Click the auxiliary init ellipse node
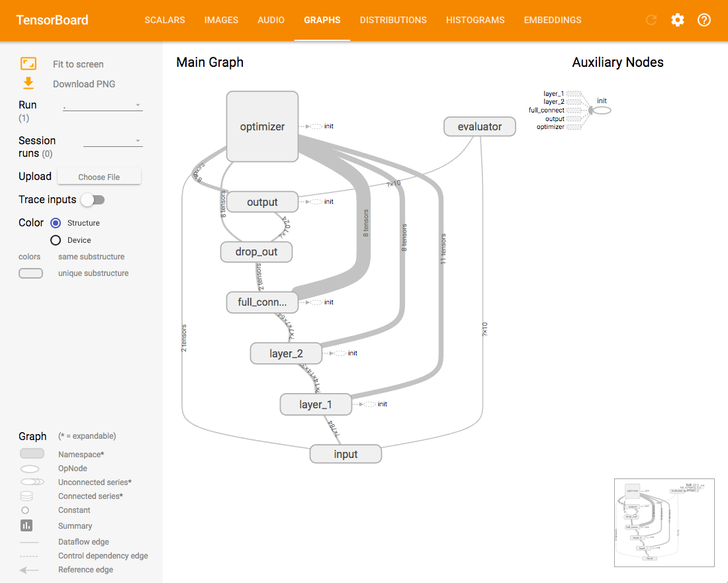 click(x=602, y=111)
